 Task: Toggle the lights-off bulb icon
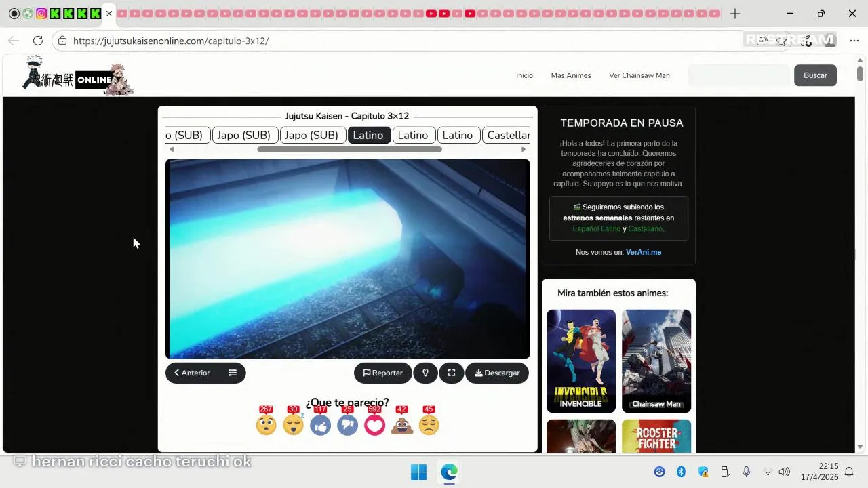pyautogui.click(x=425, y=373)
